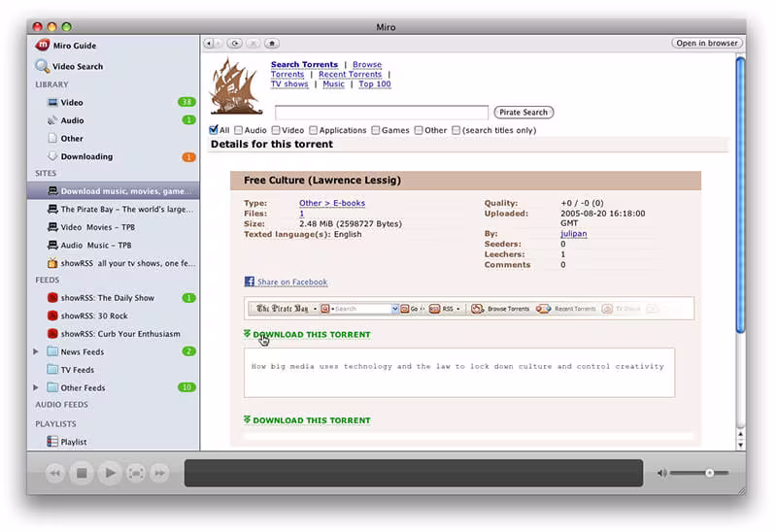The image size is (777, 532).
Task: Click the Facebook icon next to Share
Action: [x=250, y=282]
